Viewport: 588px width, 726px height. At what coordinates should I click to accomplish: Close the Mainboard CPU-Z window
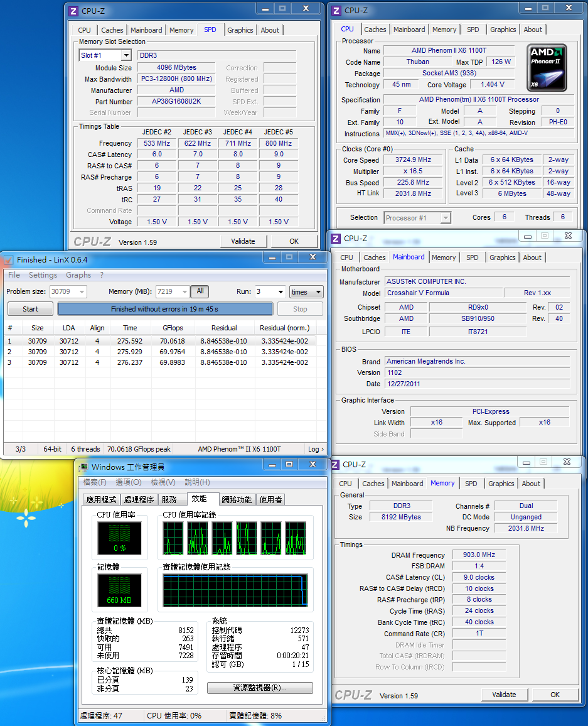point(568,236)
